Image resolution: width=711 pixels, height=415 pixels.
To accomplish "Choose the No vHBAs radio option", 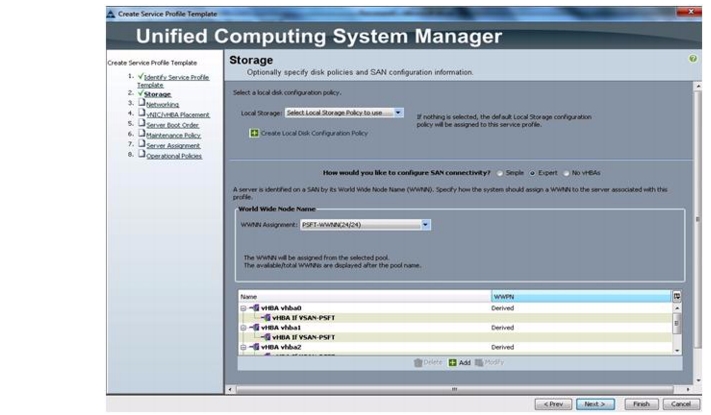I will pyautogui.click(x=566, y=173).
